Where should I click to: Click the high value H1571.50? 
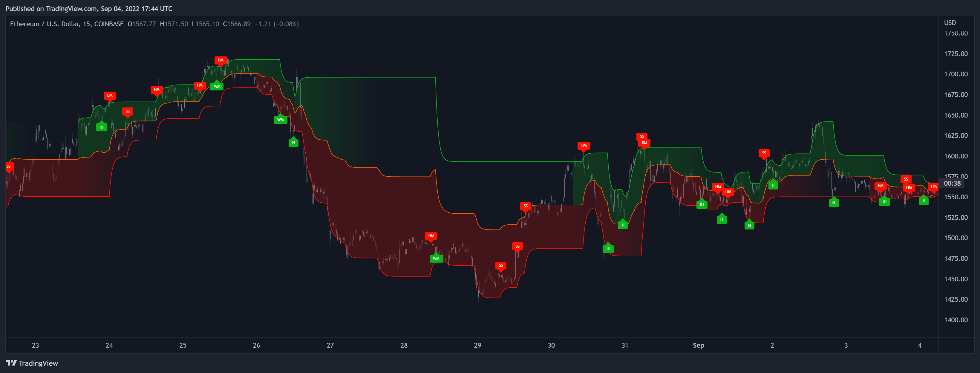coord(174,24)
